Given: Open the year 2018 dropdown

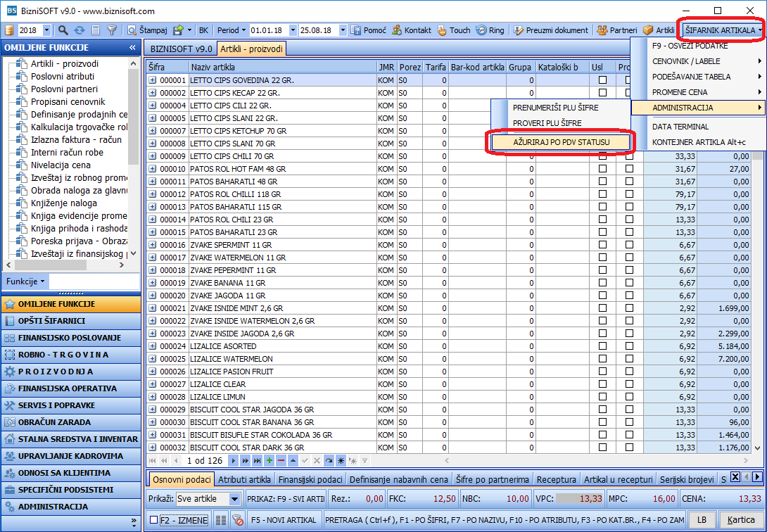Looking at the screenshot, I should tap(46, 30).
